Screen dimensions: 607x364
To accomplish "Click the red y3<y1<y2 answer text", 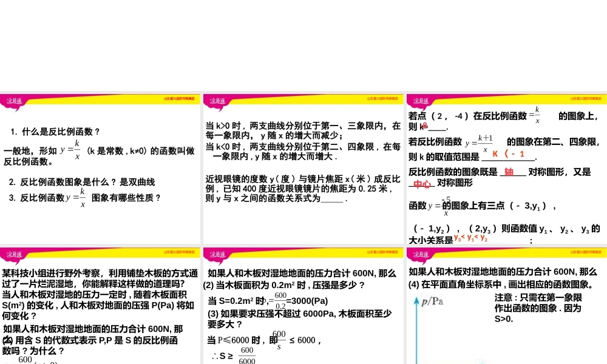I will point(472,238).
